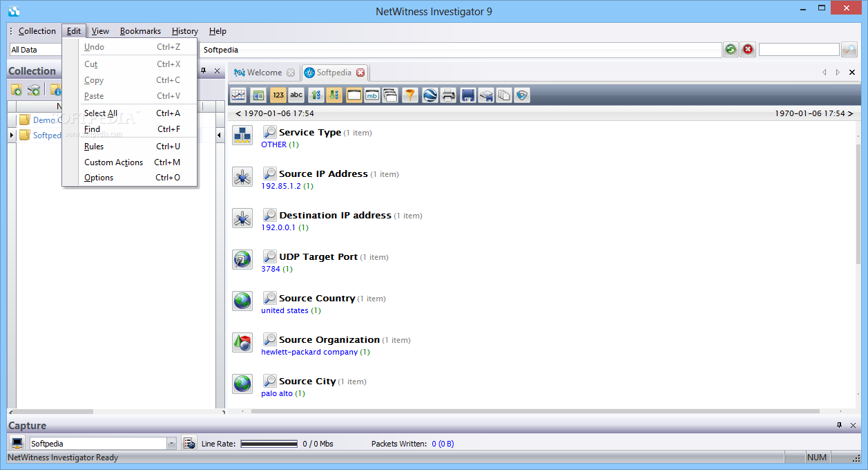Screen dimensions: 868x470
Task: Go to next time range arrow
Action: coord(850,113)
